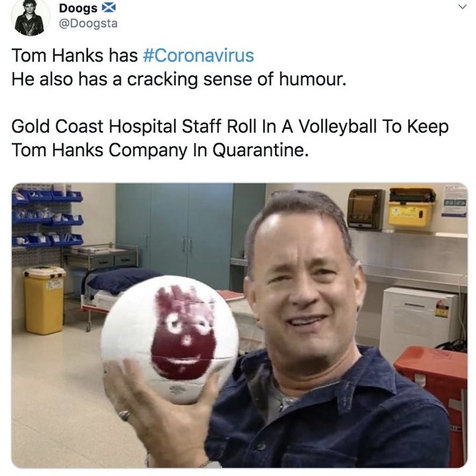476x476 pixels.
Task: Open the Doogs profile avatar
Action: click(x=30, y=17)
